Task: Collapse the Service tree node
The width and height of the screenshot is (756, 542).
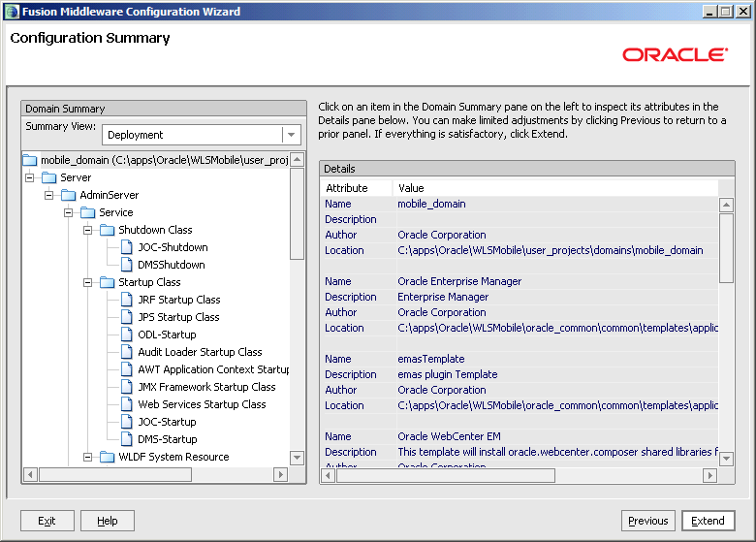Action: click(69, 212)
